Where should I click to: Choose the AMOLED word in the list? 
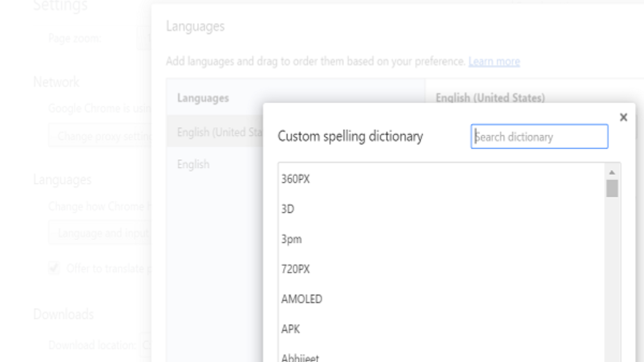tap(302, 299)
